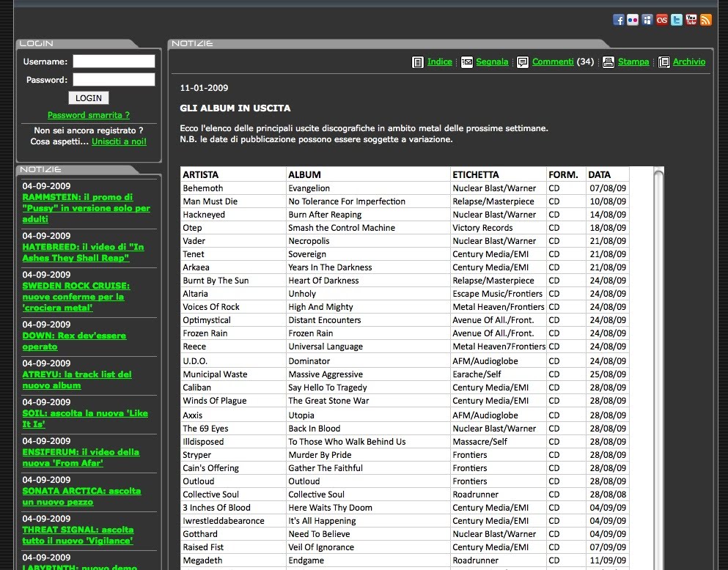Select the 'Victory Records' label cell

coord(499,228)
